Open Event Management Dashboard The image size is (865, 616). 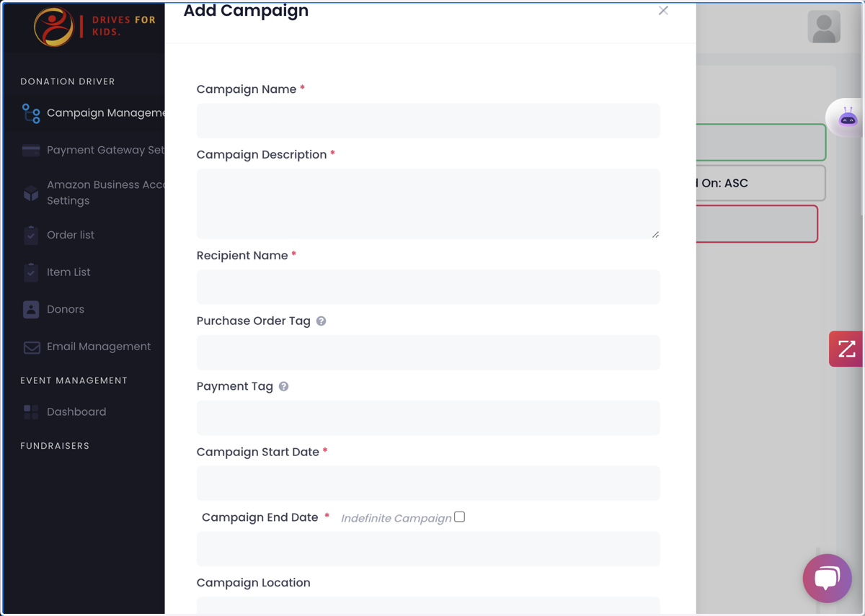[x=76, y=412]
